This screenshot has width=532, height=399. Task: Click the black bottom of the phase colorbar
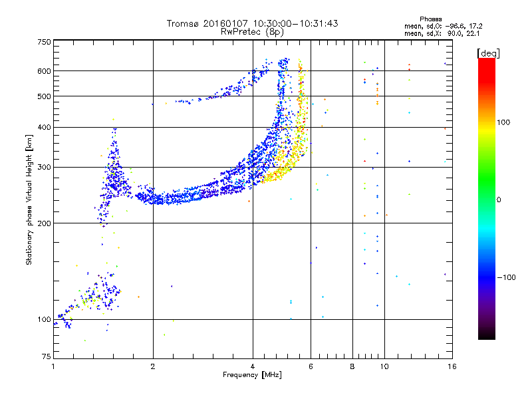click(x=487, y=334)
